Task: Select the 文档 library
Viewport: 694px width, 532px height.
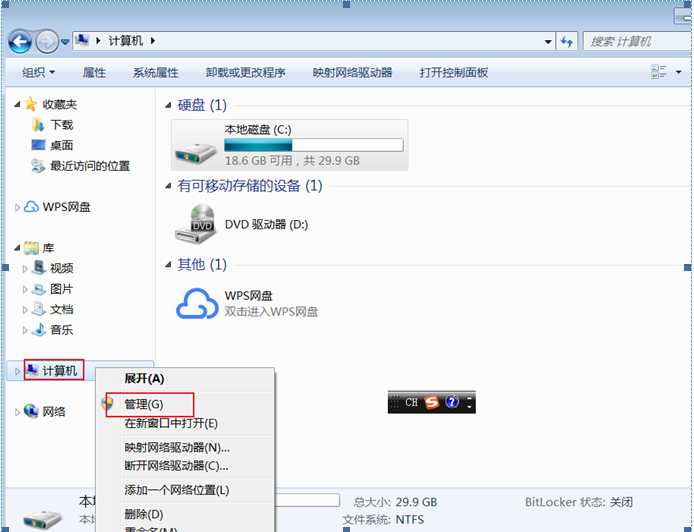Action: coord(62,309)
